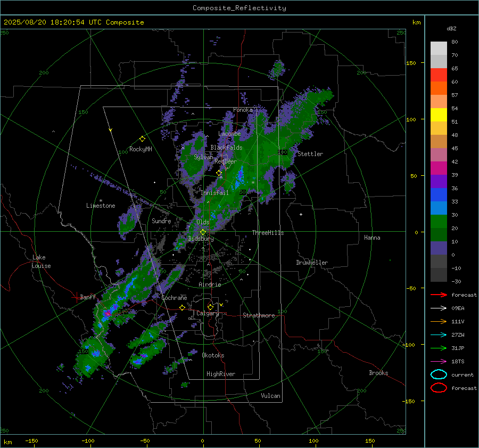Screen dimensions: 479x448
Task: Select the dark orange 57-60 dBZ swatch
Action: 439,88
